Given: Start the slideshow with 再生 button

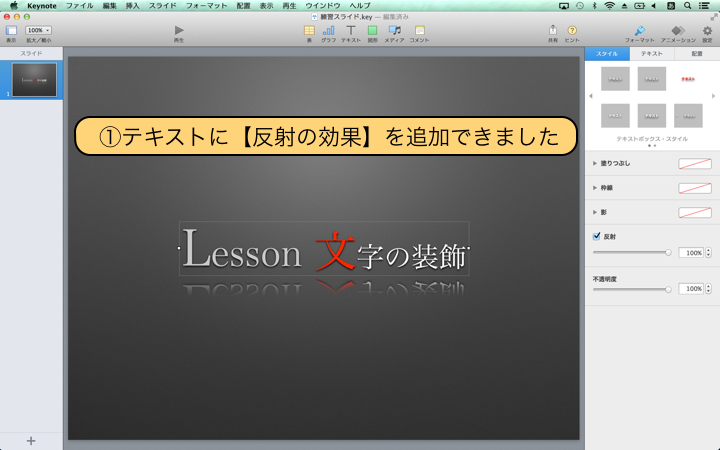Looking at the screenshot, I should click(179, 30).
